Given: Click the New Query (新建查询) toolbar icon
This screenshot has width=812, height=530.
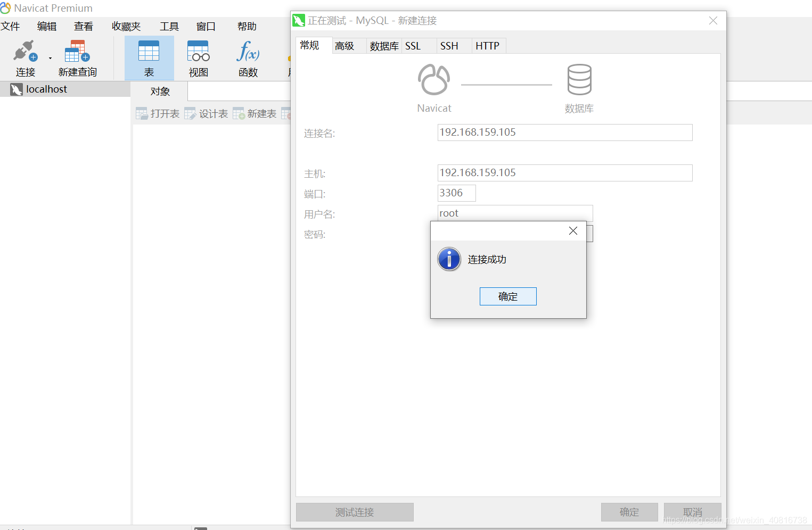Looking at the screenshot, I should coord(77,51).
